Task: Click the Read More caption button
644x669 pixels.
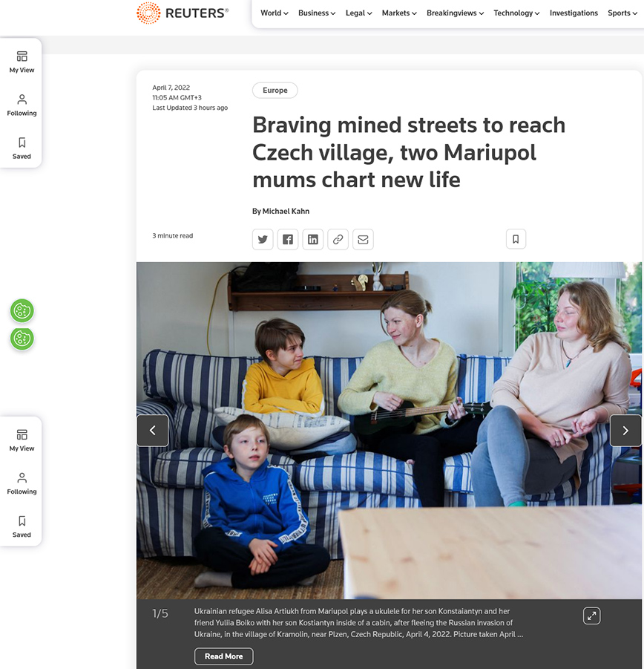Action: 223,656
